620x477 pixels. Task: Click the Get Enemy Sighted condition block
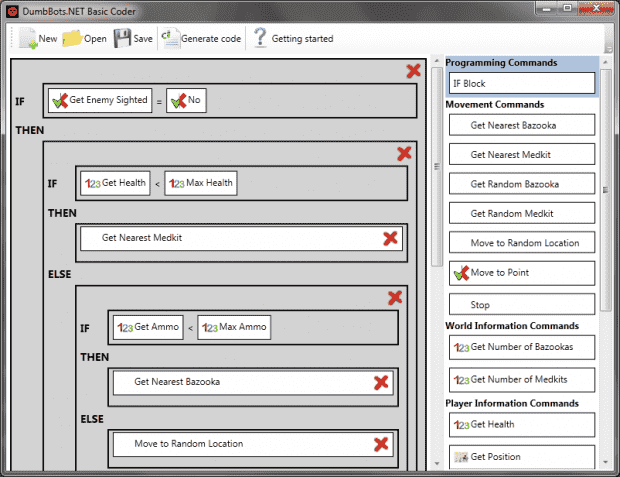[x=100, y=100]
